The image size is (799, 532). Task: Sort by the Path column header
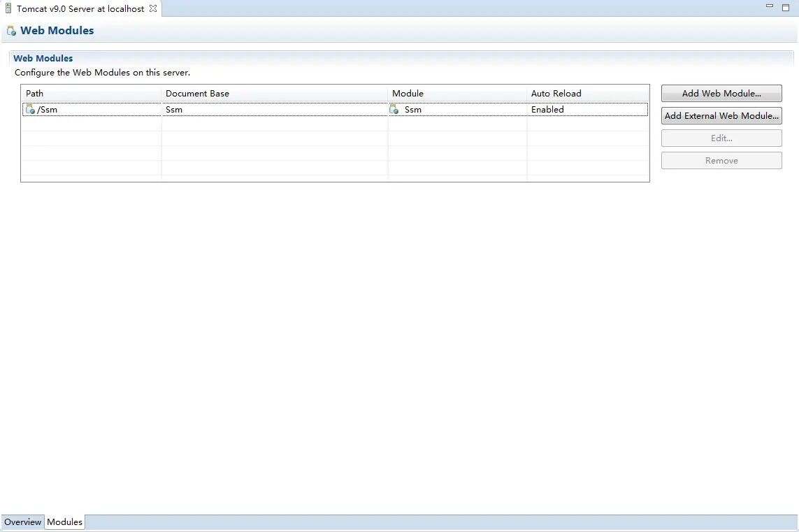(91, 93)
